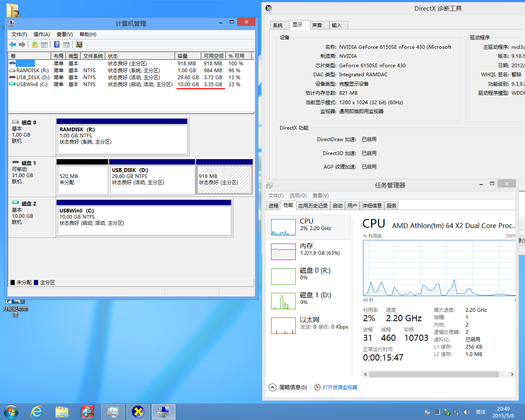Open Internet Explorer from the taskbar
Viewport: 525px width, 420px height.
click(37, 412)
